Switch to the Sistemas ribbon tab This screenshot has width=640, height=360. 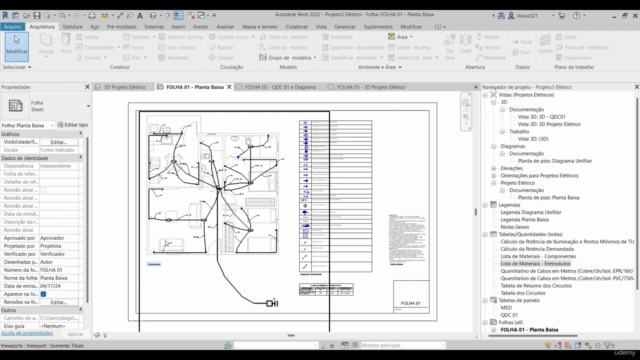[x=154, y=27]
